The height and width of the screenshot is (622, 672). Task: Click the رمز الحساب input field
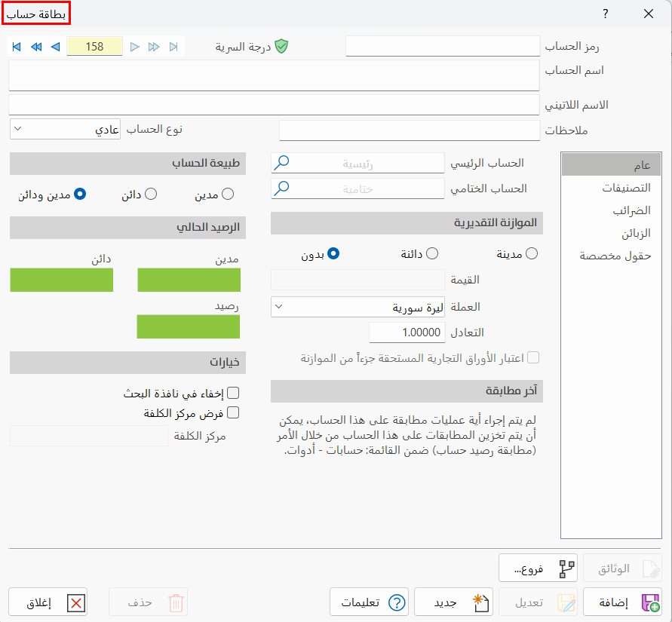[x=443, y=45]
